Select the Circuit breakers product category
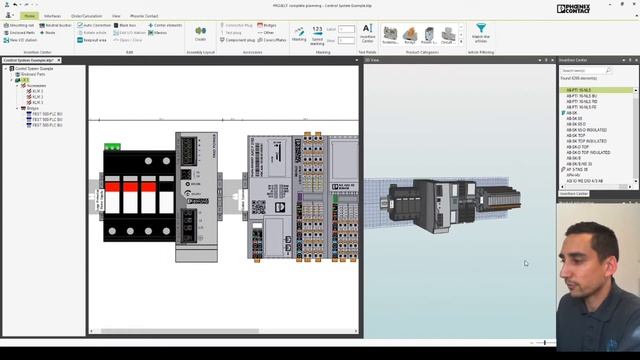The height and width of the screenshot is (360, 640). click(448, 35)
